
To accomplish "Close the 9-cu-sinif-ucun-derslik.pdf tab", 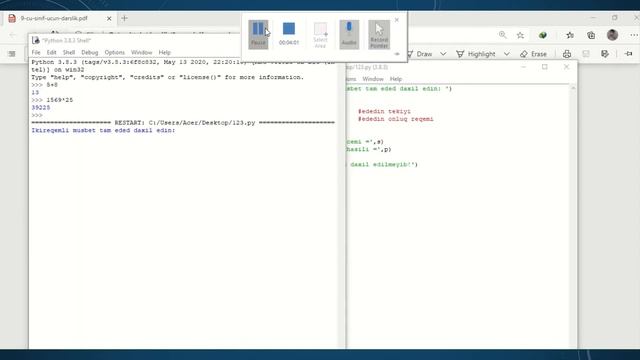I will coord(109,18).
